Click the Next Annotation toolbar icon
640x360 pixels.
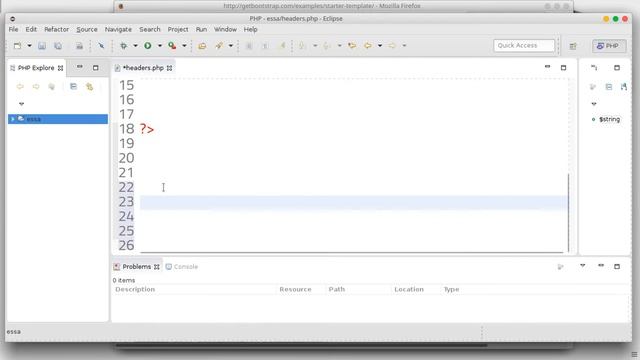pyautogui.click(x=302, y=46)
